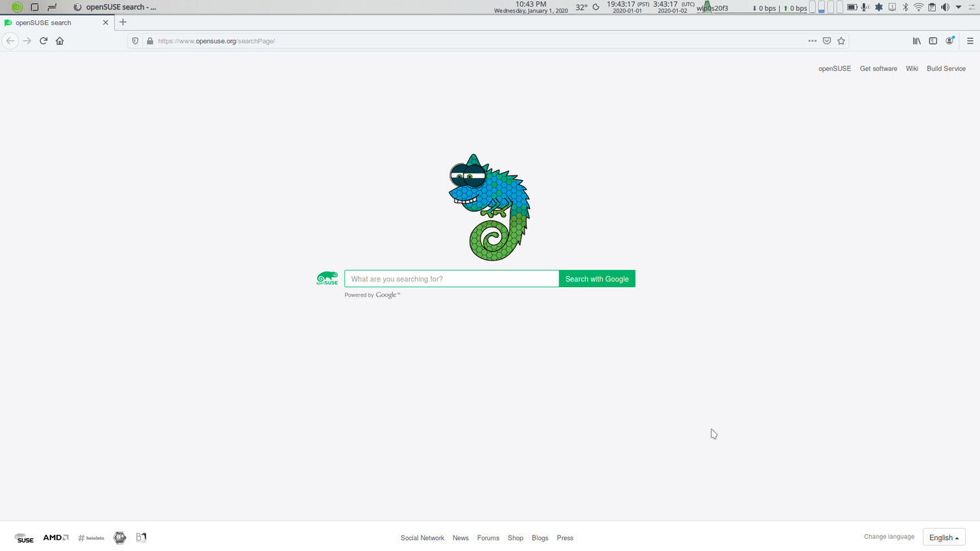The image size is (980, 551).
Task: Click the 10:43 PM panel clock
Action: click(531, 7)
